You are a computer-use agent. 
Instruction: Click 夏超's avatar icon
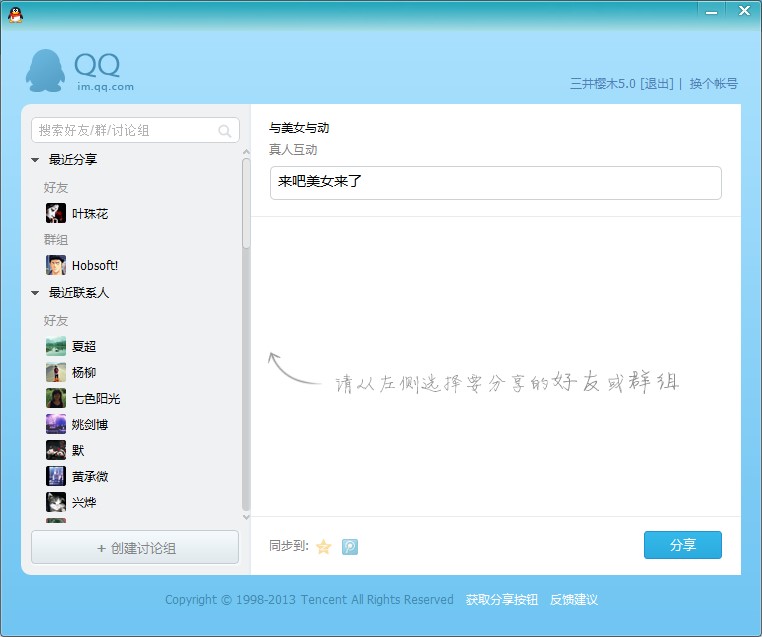click(x=56, y=346)
